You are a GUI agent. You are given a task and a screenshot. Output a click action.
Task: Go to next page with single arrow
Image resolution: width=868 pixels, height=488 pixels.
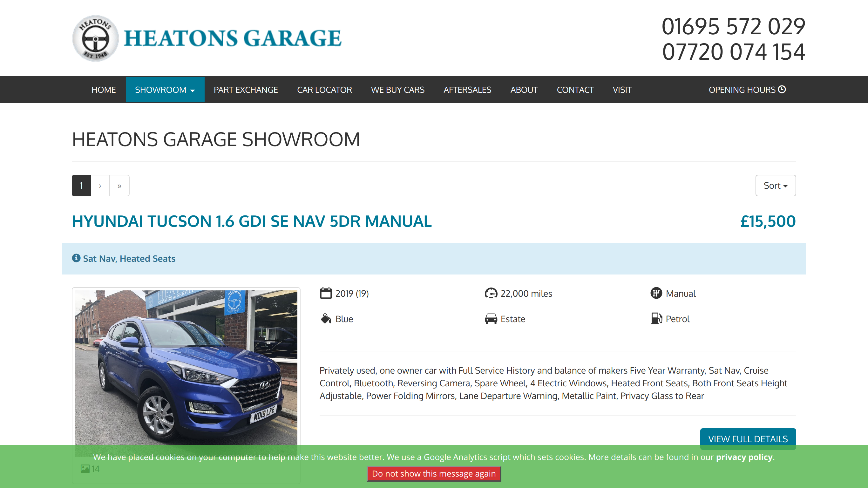[x=100, y=186]
